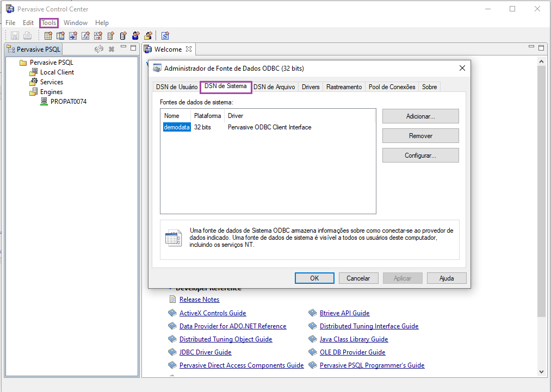Click the new stored procedure toolbar icon
The image size is (551, 392).
click(73, 35)
